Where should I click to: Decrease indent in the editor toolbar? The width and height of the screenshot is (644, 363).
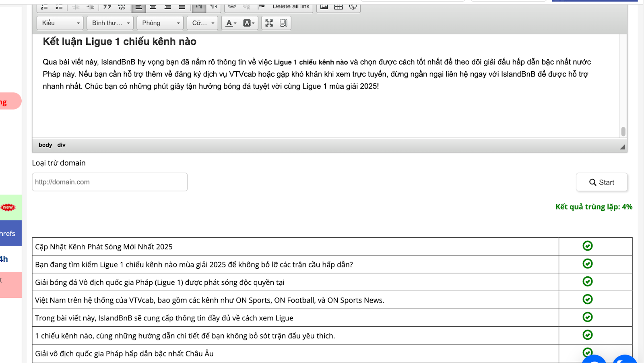[76, 7]
